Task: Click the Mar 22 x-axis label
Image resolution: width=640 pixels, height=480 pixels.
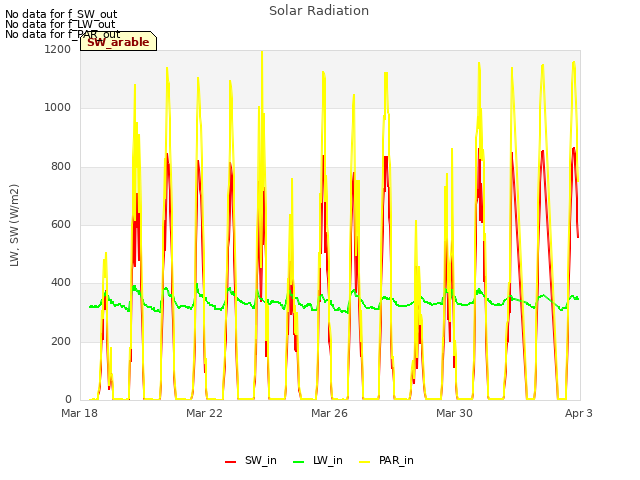Action: click(x=204, y=413)
